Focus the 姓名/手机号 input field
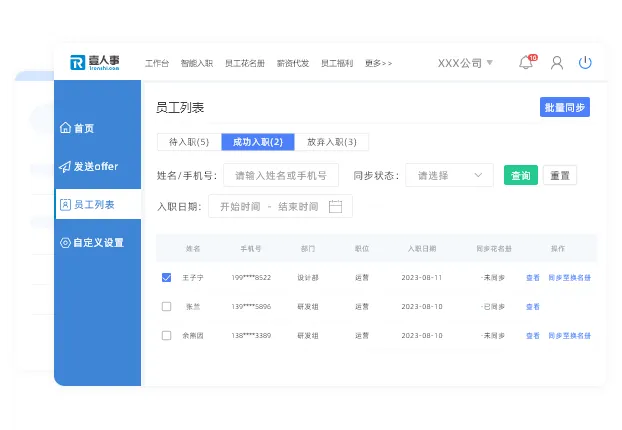Image resolution: width=622 pixels, height=430 pixels. (x=281, y=175)
